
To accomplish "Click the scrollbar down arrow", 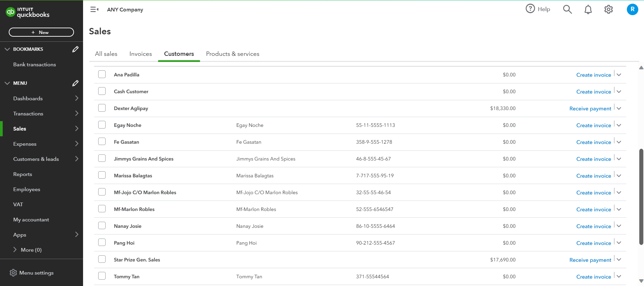I will pyautogui.click(x=641, y=281).
